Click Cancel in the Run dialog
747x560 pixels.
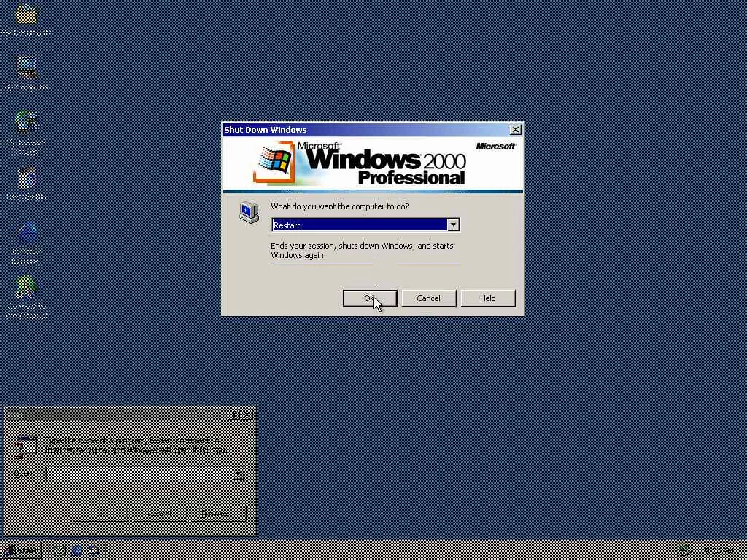pos(160,513)
